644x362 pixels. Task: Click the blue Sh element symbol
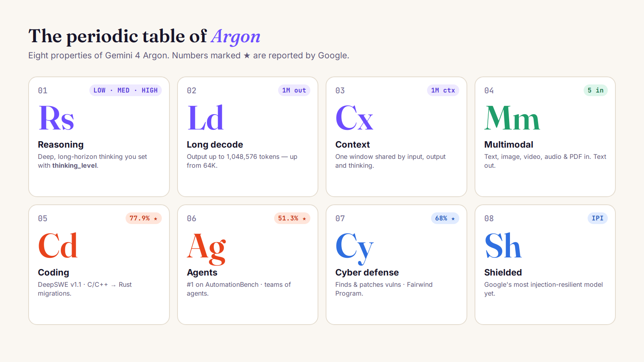tap(503, 246)
